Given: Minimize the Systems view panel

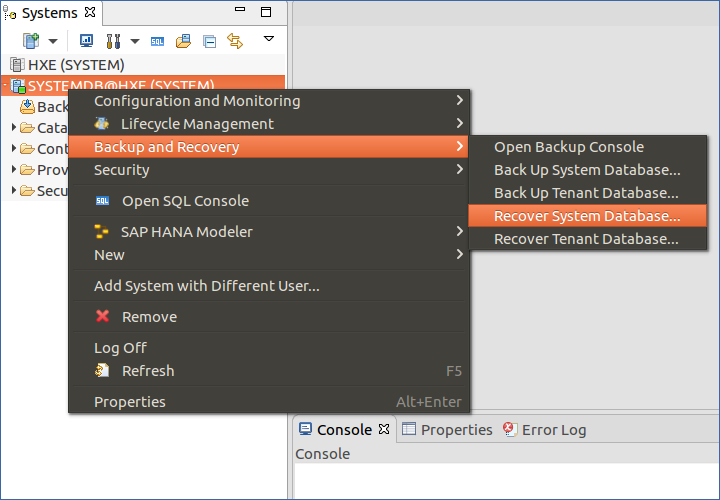Looking at the screenshot, I should 240,9.
